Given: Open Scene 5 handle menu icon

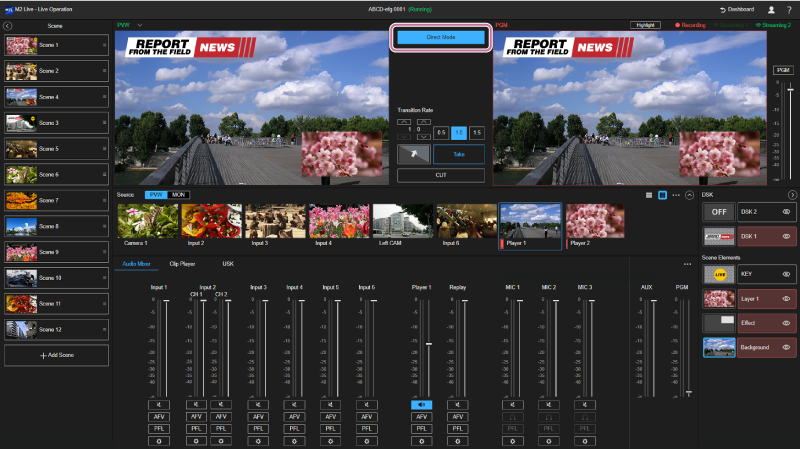Looking at the screenshot, I should [x=104, y=149].
